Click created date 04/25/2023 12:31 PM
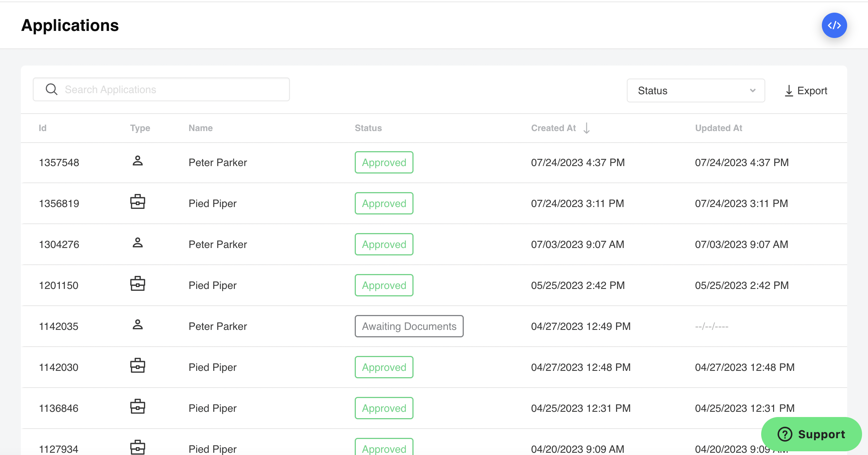868x455 pixels. pos(581,408)
